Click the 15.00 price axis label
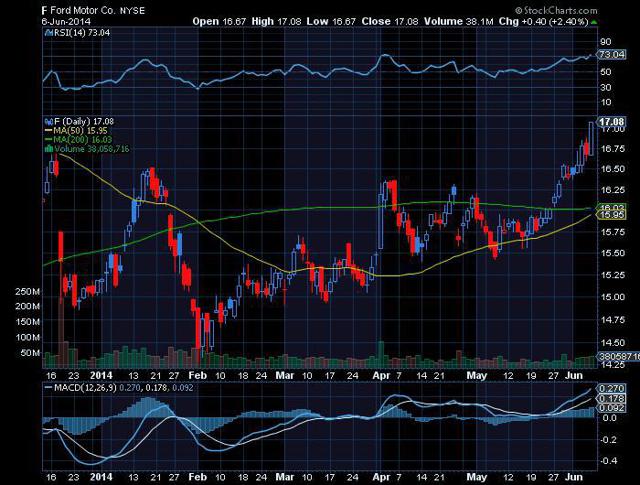Viewport: 640px width, 485px height. point(613,297)
